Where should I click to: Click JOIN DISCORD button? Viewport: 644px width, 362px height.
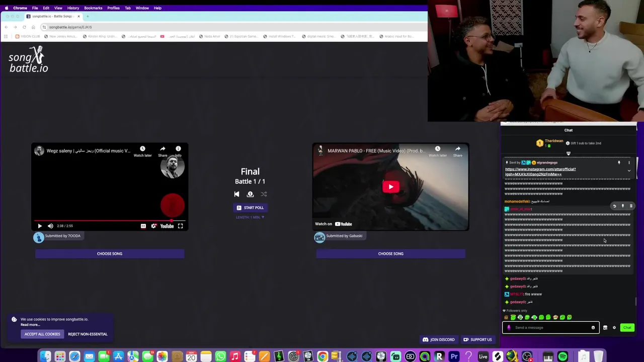[439, 339]
